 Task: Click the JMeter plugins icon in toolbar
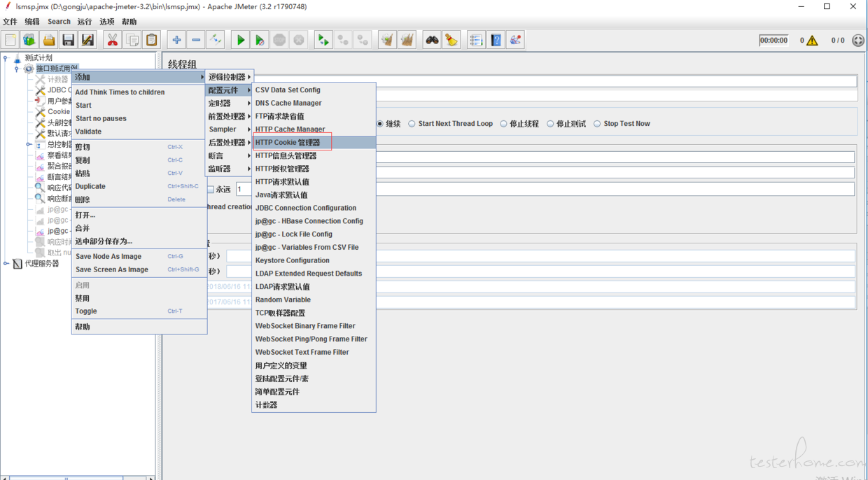tap(515, 40)
